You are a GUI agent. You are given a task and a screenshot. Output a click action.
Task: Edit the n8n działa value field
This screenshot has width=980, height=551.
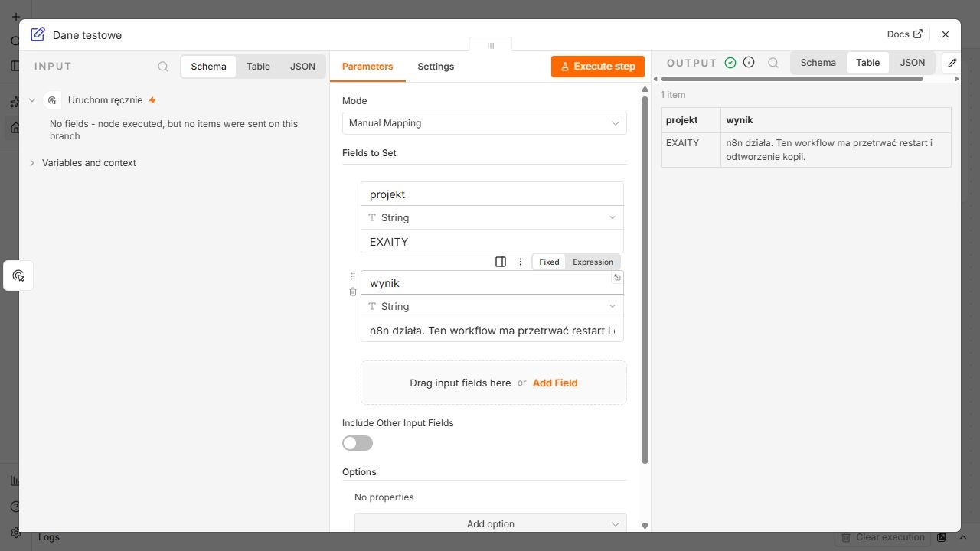492,331
